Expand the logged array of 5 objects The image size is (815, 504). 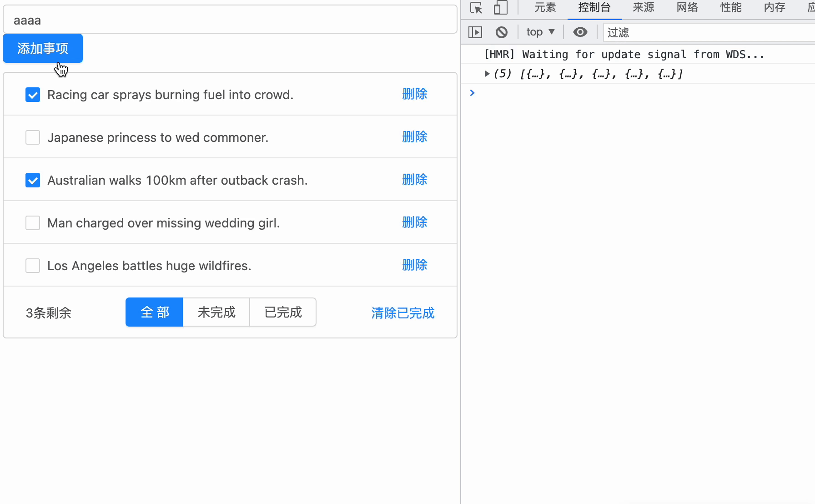[487, 74]
